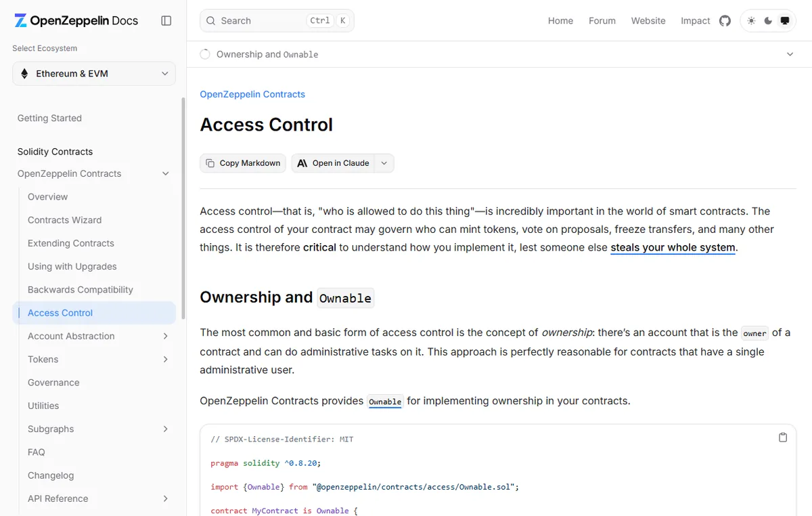Open the GitHub repository icon

pos(725,21)
